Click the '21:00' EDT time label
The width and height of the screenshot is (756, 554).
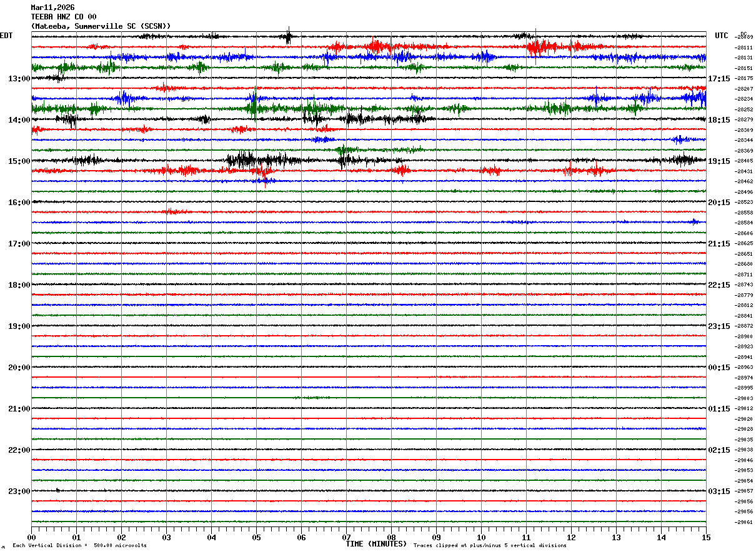point(19,409)
